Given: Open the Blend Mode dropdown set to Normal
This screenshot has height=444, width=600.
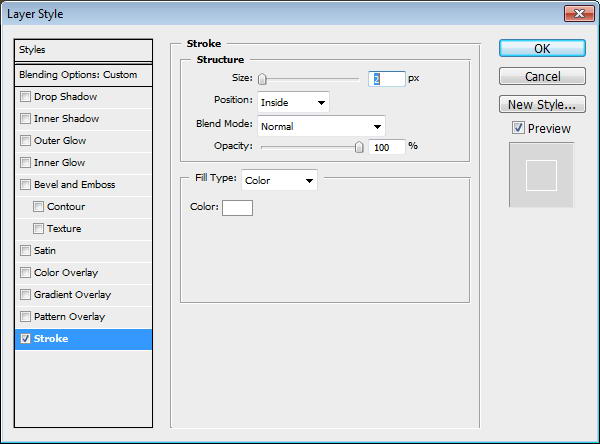Looking at the screenshot, I should (321, 126).
